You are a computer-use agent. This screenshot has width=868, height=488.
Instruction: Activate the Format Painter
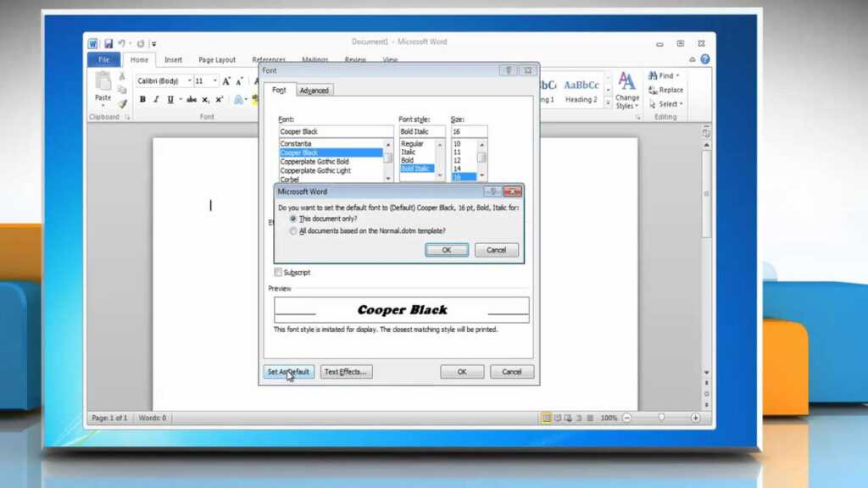click(122, 103)
